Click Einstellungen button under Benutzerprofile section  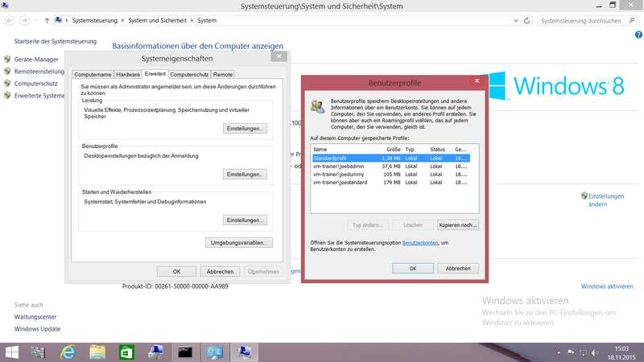245,175
